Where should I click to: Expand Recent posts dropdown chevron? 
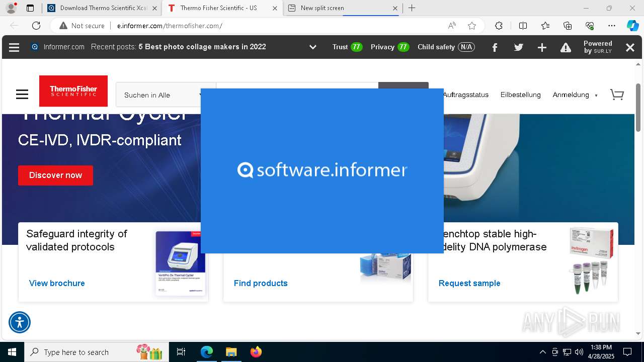(x=312, y=47)
